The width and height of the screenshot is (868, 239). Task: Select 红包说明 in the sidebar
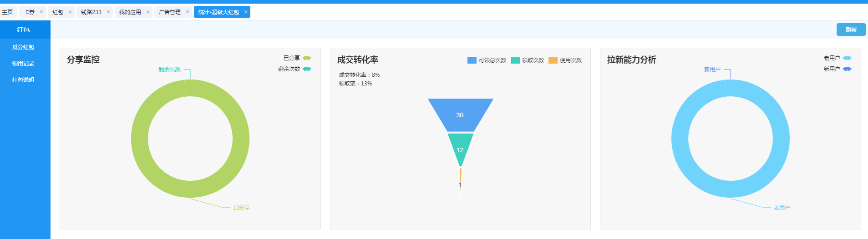[x=23, y=80]
